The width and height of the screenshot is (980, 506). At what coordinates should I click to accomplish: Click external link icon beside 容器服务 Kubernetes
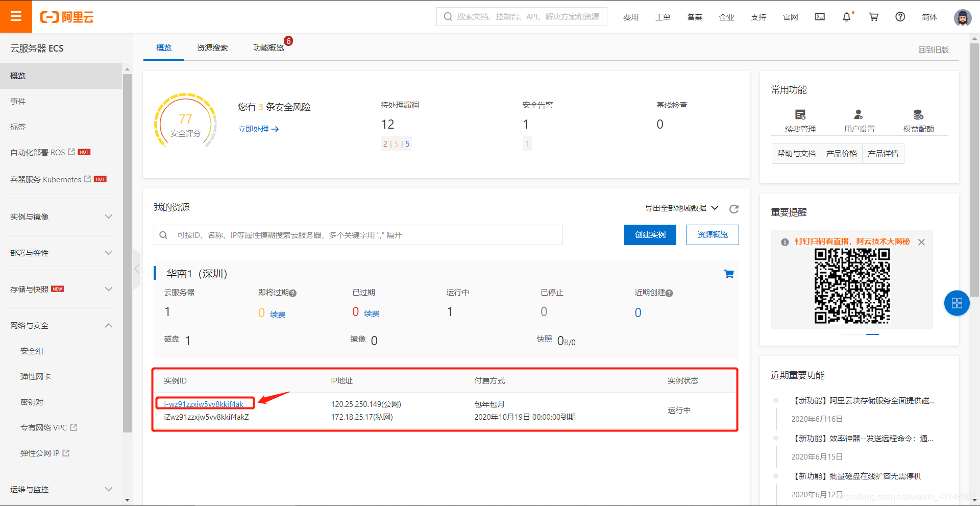pos(87,179)
